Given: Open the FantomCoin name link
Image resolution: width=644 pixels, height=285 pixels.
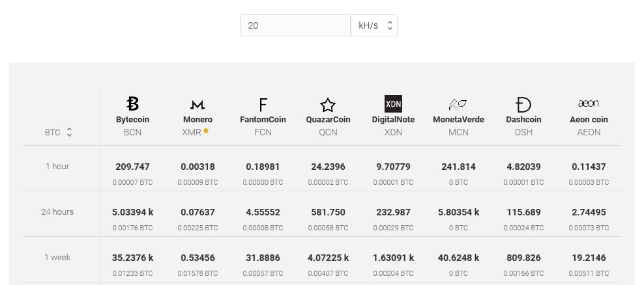Looking at the screenshot, I should [263, 119].
